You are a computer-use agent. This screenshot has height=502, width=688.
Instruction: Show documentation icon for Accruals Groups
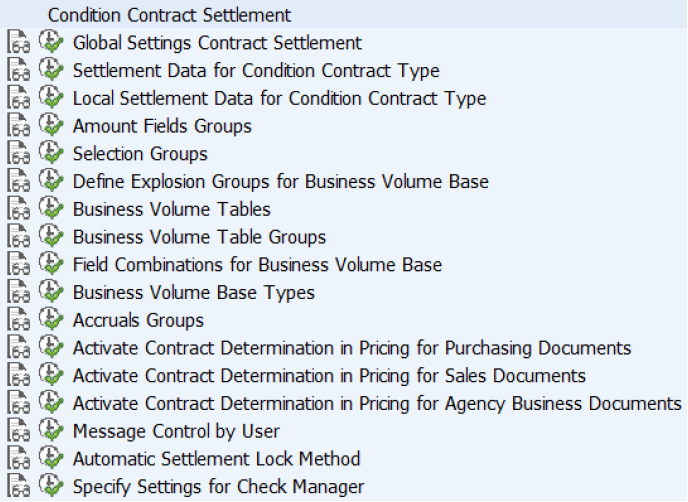[x=18, y=319]
